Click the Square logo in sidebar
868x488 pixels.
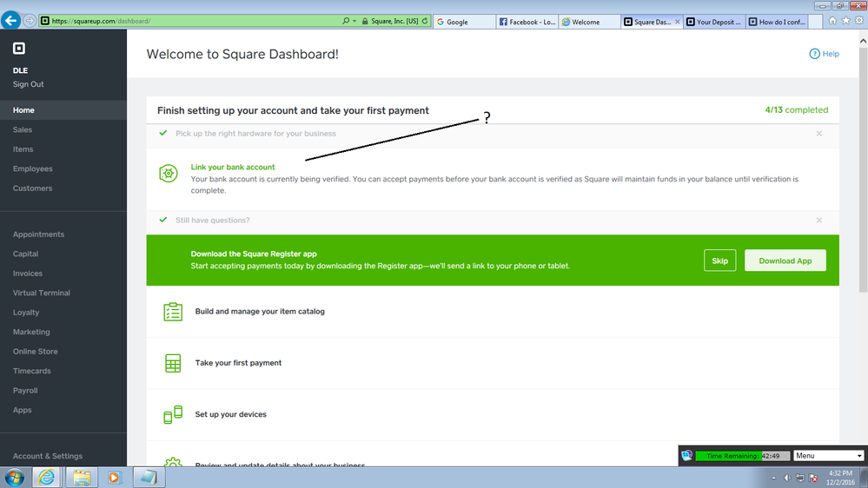[19, 48]
